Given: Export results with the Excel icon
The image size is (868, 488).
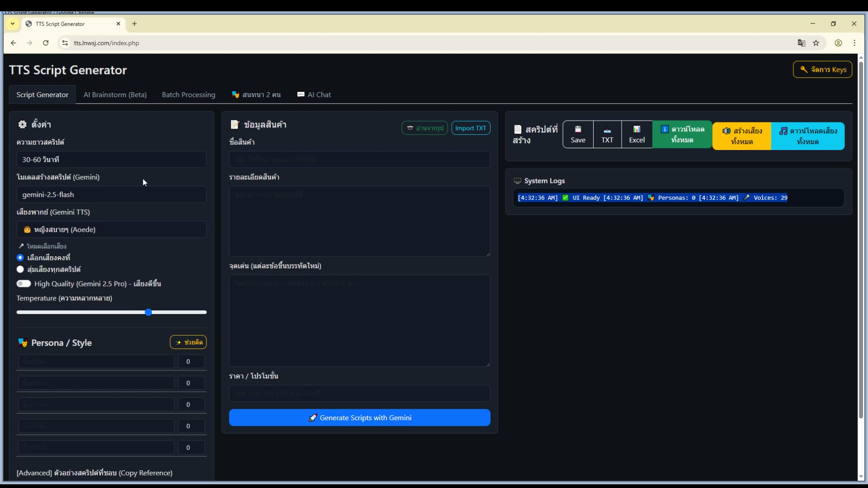Looking at the screenshot, I should pyautogui.click(x=637, y=134).
